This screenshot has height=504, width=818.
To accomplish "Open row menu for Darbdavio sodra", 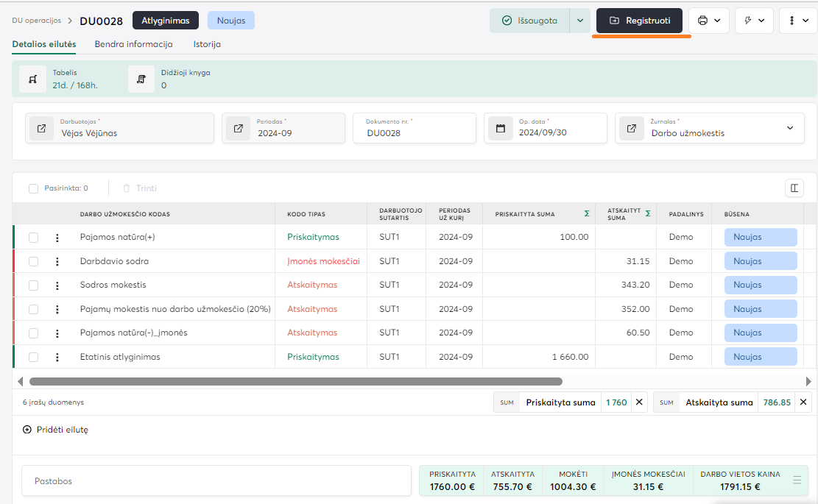I will click(x=57, y=261).
